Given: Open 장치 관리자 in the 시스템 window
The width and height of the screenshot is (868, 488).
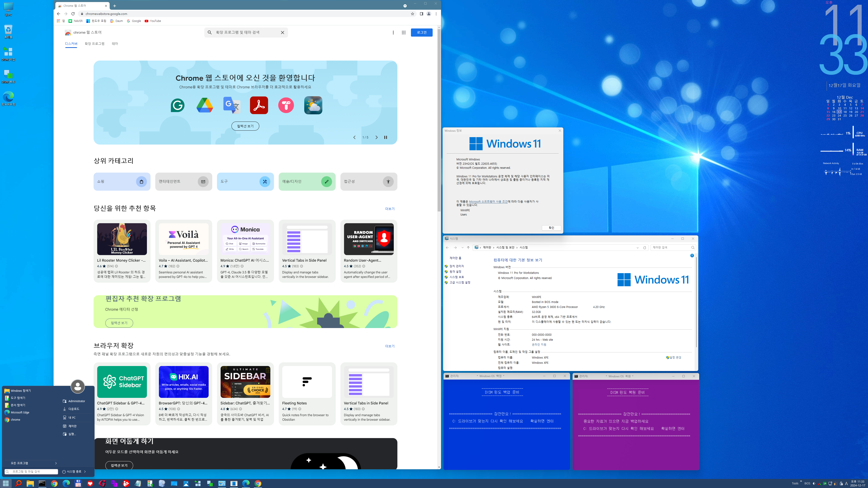Looking at the screenshot, I should tap(457, 266).
